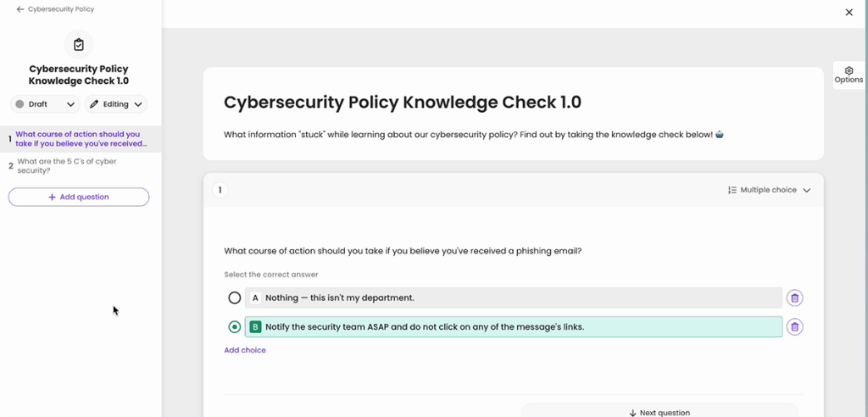Click the Add question button
Image resolution: width=868 pixels, height=417 pixels.
79,197
